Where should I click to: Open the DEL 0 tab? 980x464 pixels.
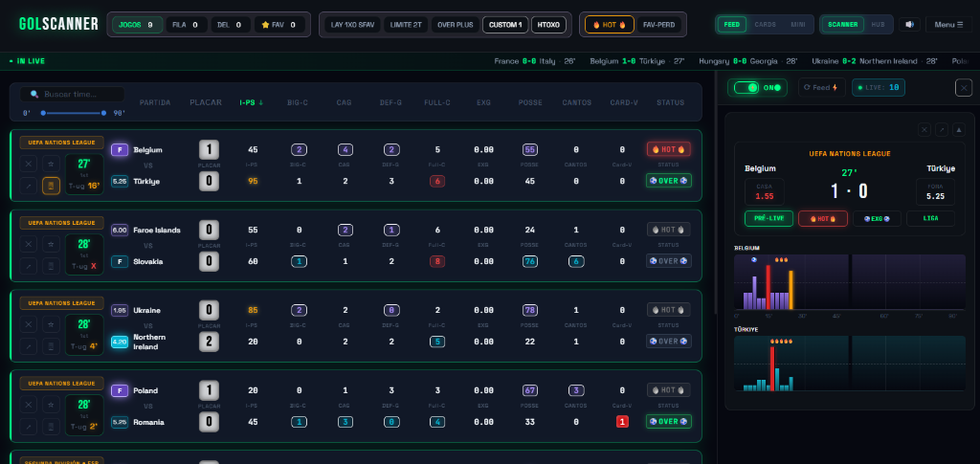(x=231, y=25)
